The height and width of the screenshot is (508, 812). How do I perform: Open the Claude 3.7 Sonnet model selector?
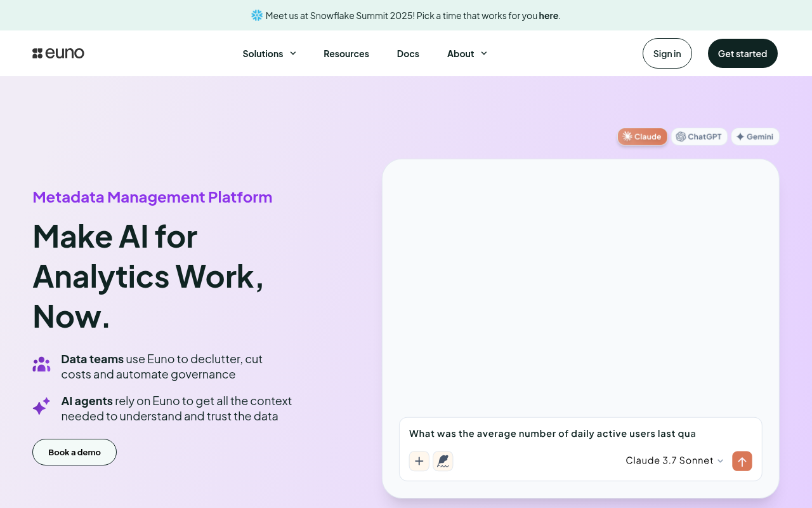tap(674, 460)
